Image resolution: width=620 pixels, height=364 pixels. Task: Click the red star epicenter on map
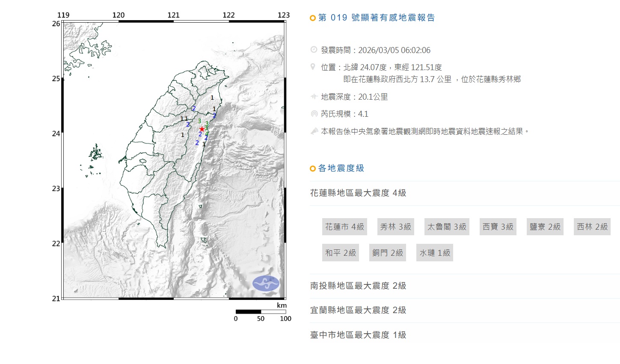point(202,129)
